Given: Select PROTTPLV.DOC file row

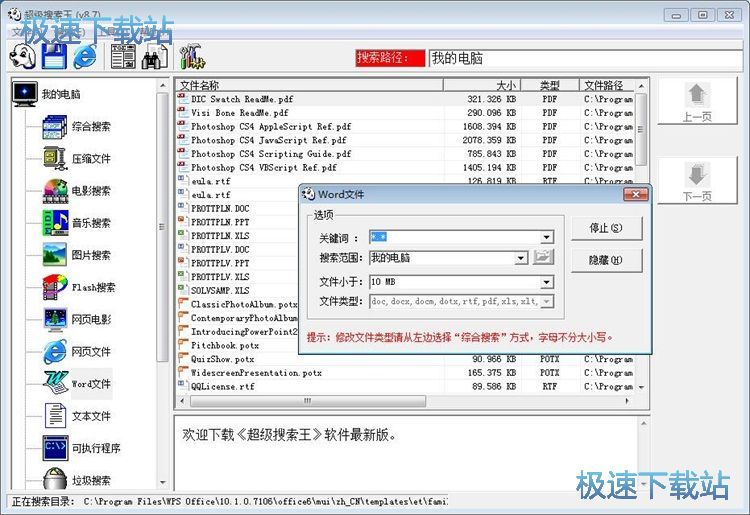Looking at the screenshot, I should coord(237,250).
